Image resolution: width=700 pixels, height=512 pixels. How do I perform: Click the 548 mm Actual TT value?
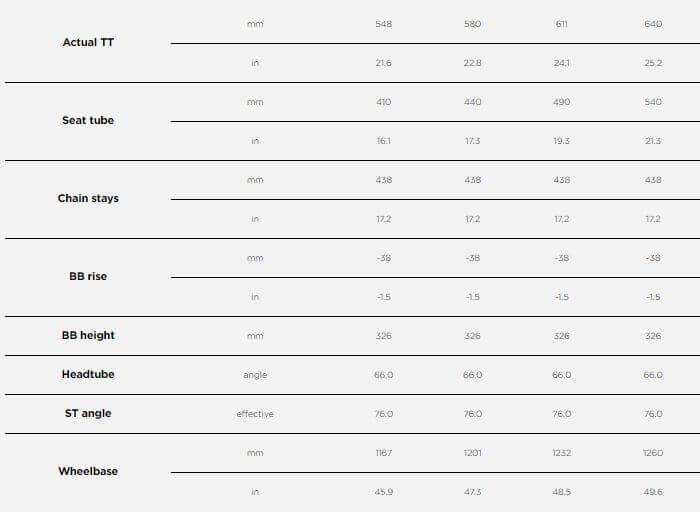pos(384,23)
